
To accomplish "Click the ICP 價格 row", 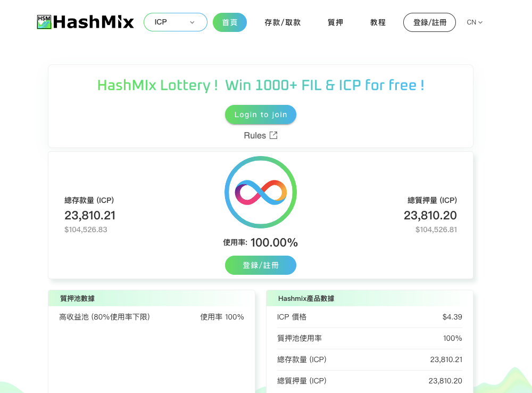I will 370,317.
